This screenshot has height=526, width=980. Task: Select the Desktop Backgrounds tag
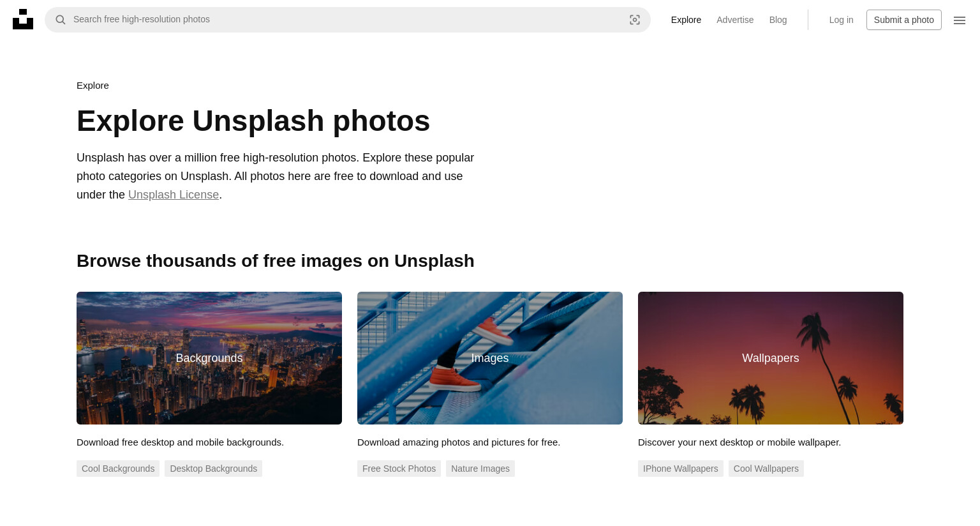(213, 469)
